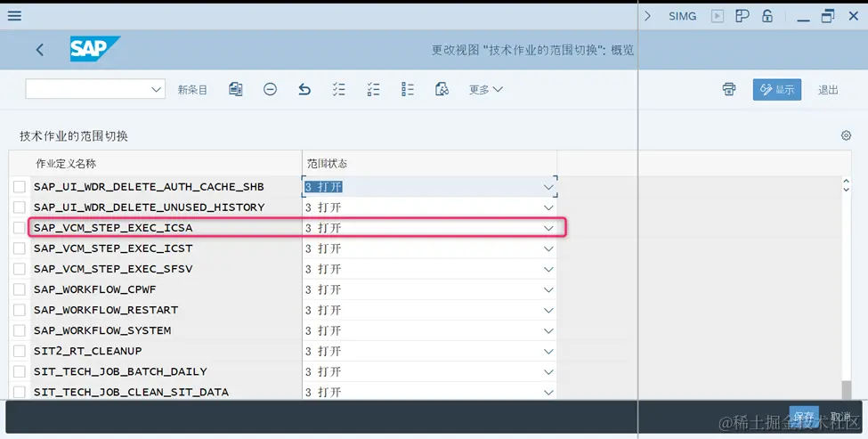Click the deselect all icon
Image resolution: width=868 pixels, height=439 pixels.
(x=408, y=89)
